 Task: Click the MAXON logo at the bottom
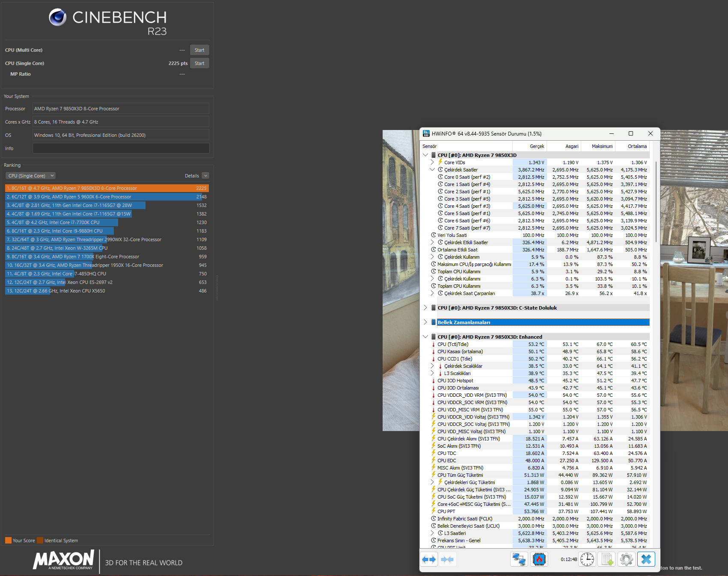[x=63, y=560]
